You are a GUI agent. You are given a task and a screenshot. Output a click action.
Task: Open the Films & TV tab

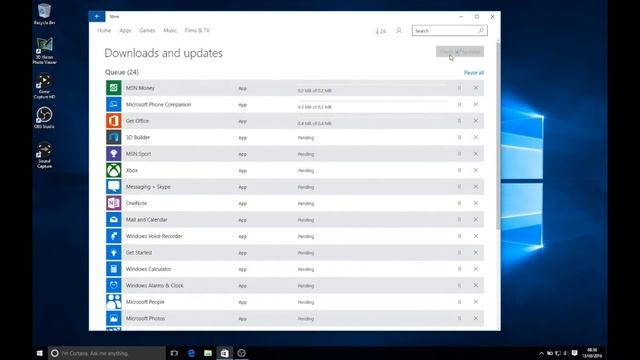(197, 30)
